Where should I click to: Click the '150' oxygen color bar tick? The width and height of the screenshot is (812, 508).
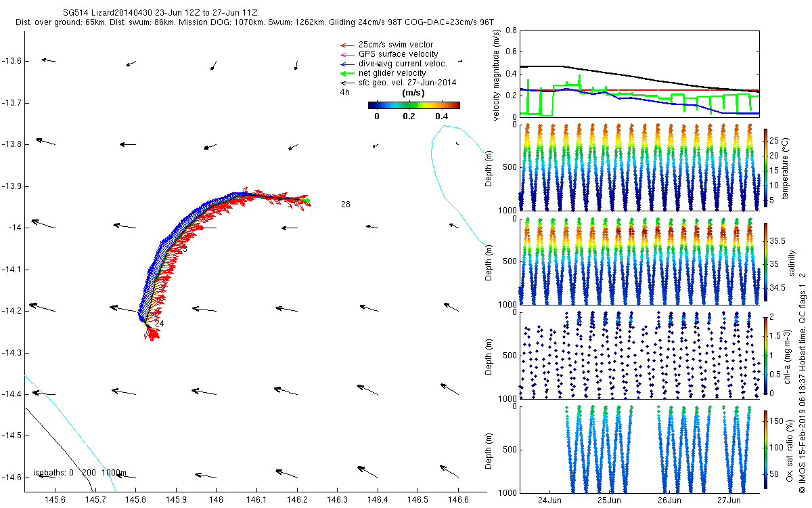[x=775, y=422]
